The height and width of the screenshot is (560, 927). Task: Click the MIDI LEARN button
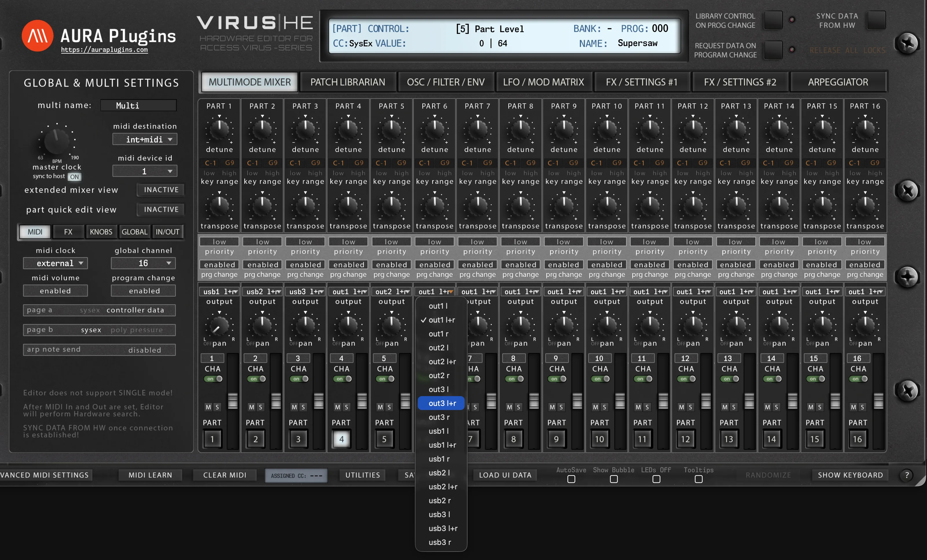[x=150, y=475]
